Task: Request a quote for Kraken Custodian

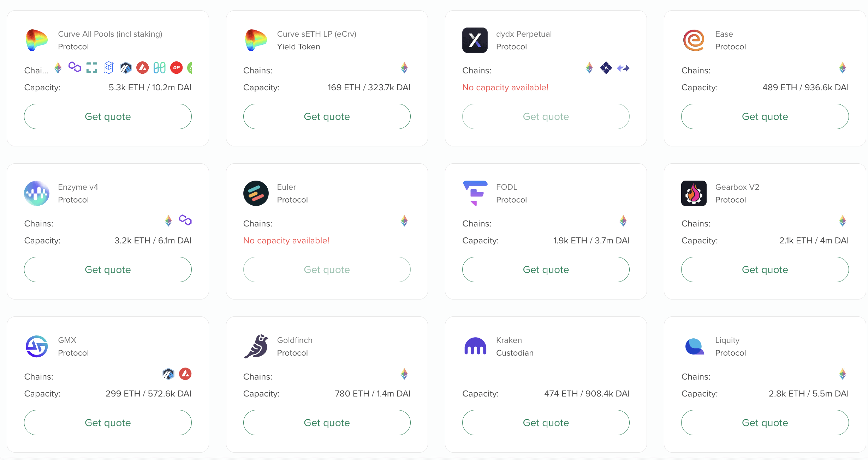Action: (546, 423)
